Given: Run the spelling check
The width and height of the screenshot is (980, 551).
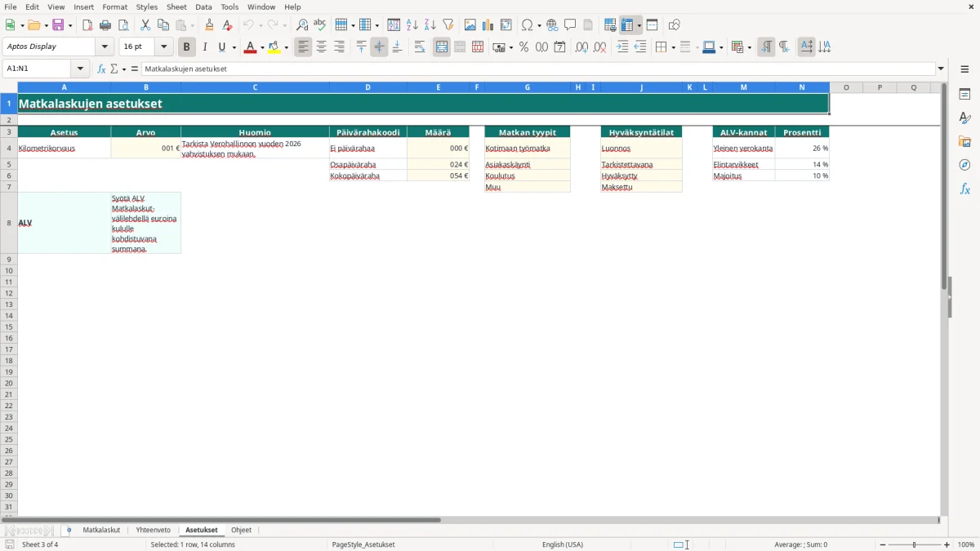Looking at the screenshot, I should pyautogui.click(x=320, y=25).
